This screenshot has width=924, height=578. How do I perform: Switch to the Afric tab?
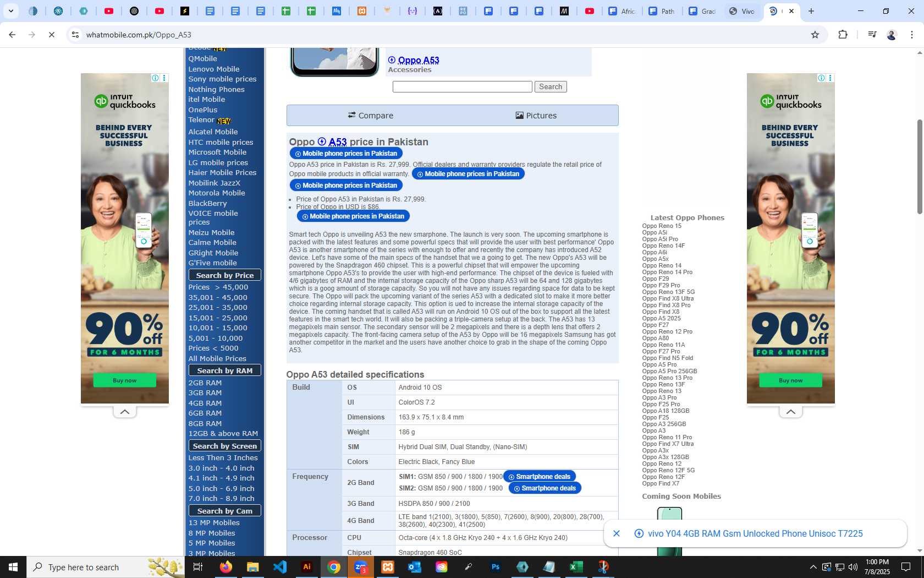coord(622,11)
